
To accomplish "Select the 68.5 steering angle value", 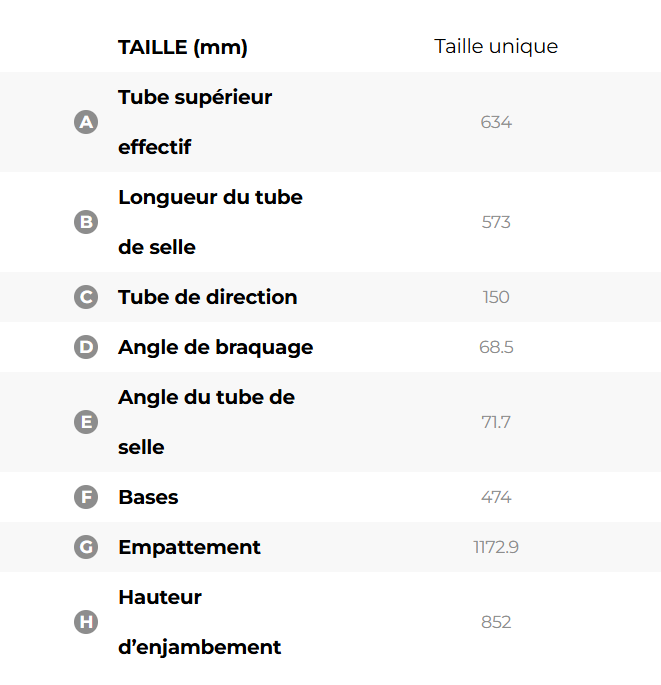I will (x=496, y=347).
